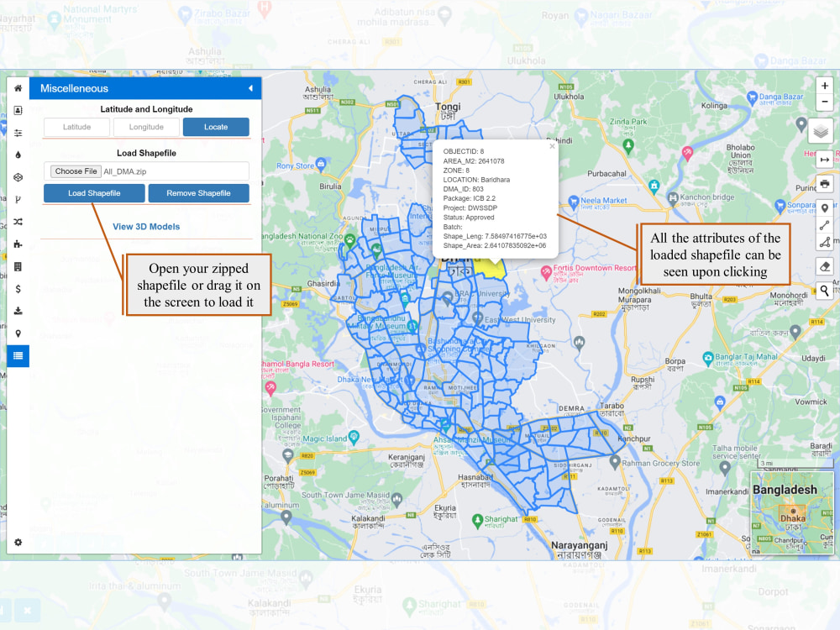Click 'Project: DWSSDP' popup line
Viewport: 840px width, 630px height.
[470, 207]
